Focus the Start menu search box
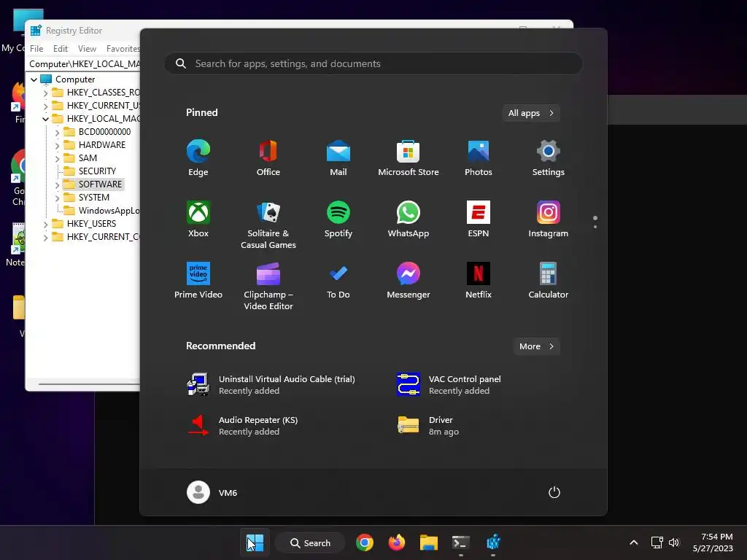This screenshot has width=747, height=560. pyautogui.click(x=373, y=63)
